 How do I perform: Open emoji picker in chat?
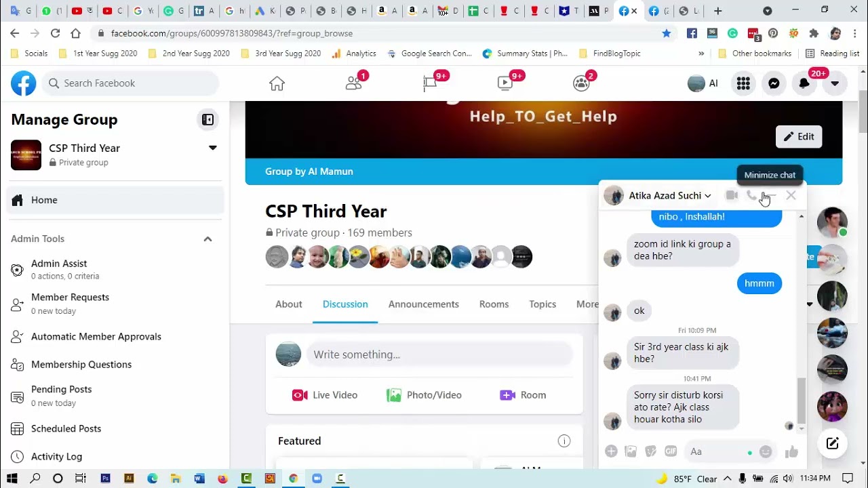[x=766, y=451]
